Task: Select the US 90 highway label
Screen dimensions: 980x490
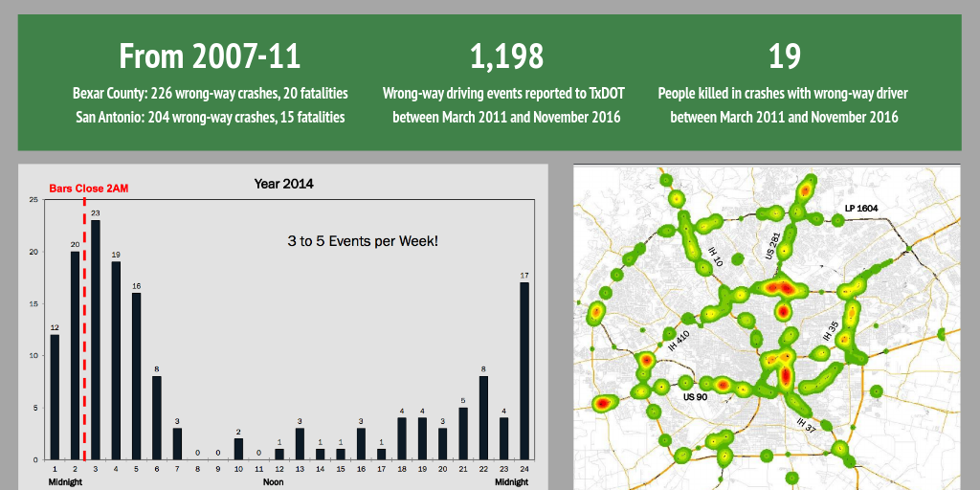Action: point(694,394)
